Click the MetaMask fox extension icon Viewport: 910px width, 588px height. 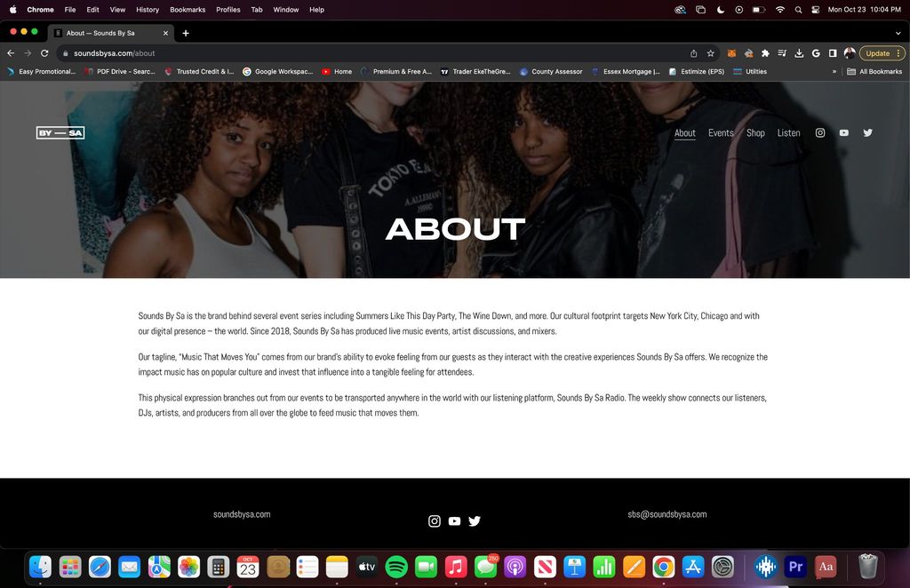(732, 53)
